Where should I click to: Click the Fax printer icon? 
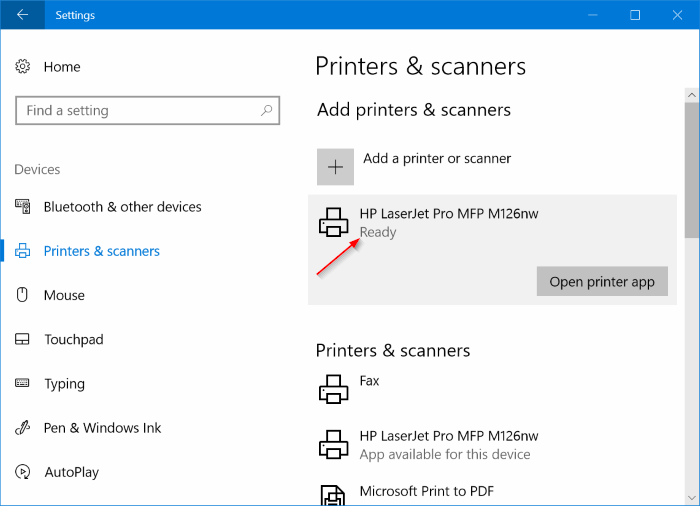pos(333,389)
